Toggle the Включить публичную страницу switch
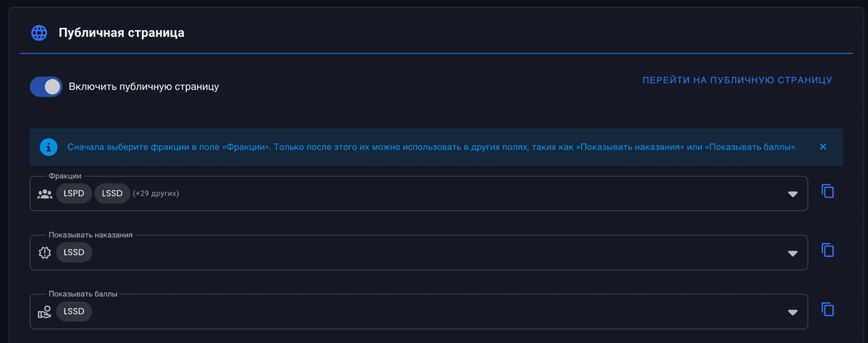This screenshot has width=868, height=343. coord(46,87)
